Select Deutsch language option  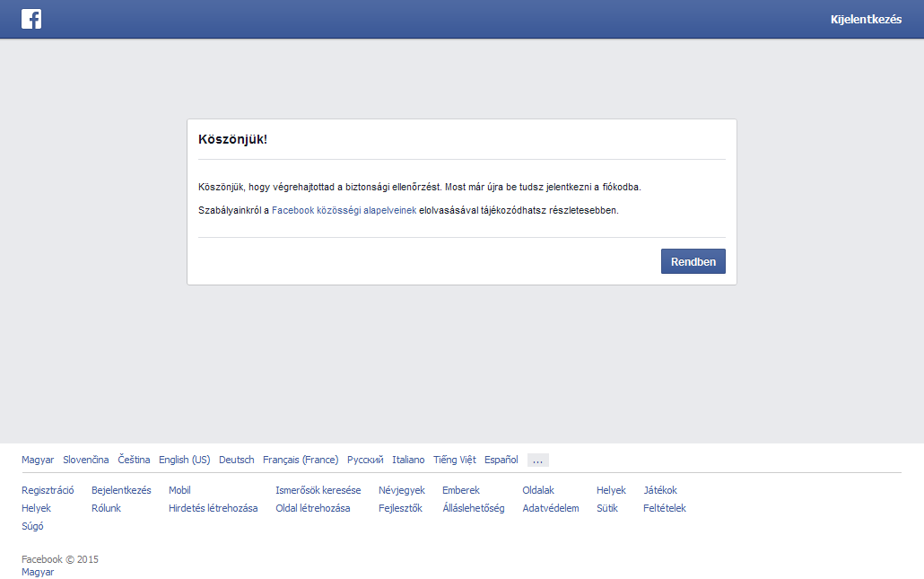[x=236, y=460]
